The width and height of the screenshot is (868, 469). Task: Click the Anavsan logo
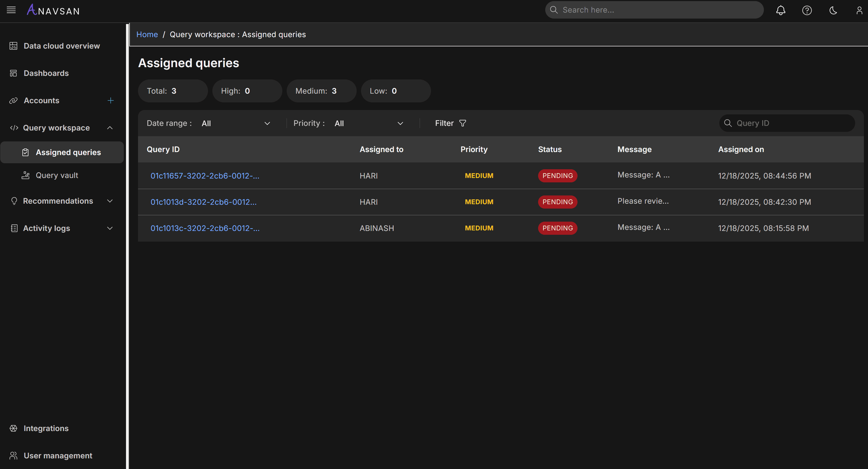53,10
